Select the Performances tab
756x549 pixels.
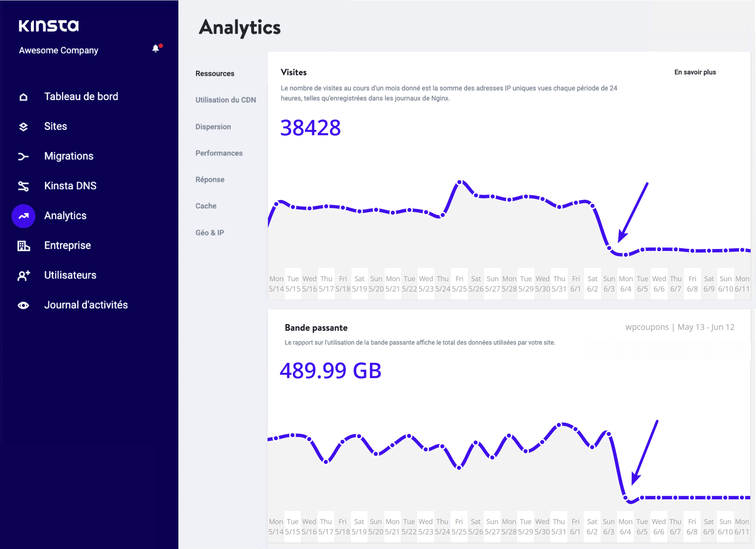pos(219,153)
